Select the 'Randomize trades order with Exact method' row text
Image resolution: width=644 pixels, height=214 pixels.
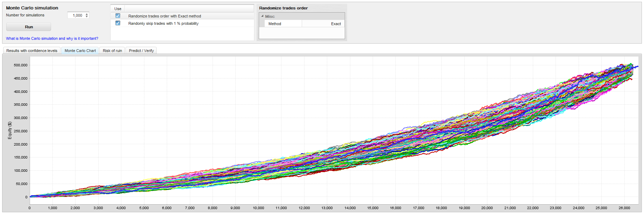coord(165,16)
